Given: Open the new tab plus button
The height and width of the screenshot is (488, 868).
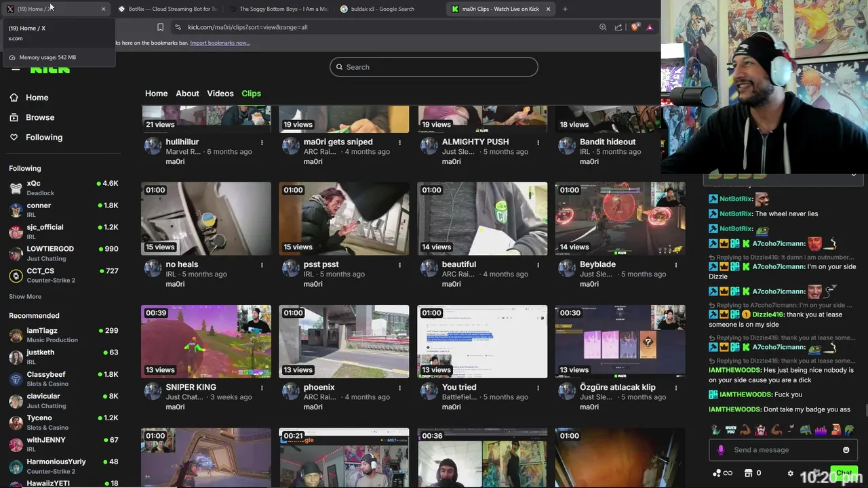Looking at the screenshot, I should pos(565,9).
